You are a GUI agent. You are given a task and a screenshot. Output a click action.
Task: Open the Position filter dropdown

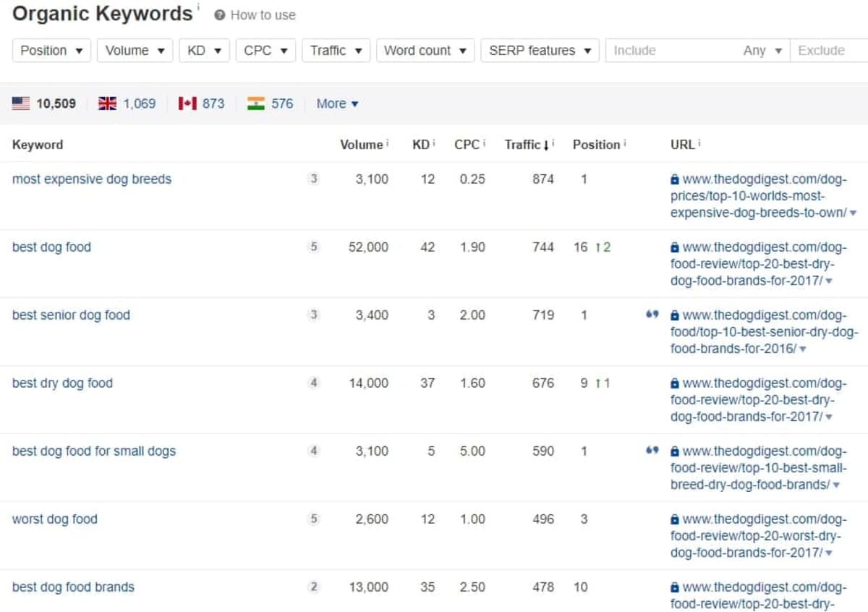coord(51,51)
